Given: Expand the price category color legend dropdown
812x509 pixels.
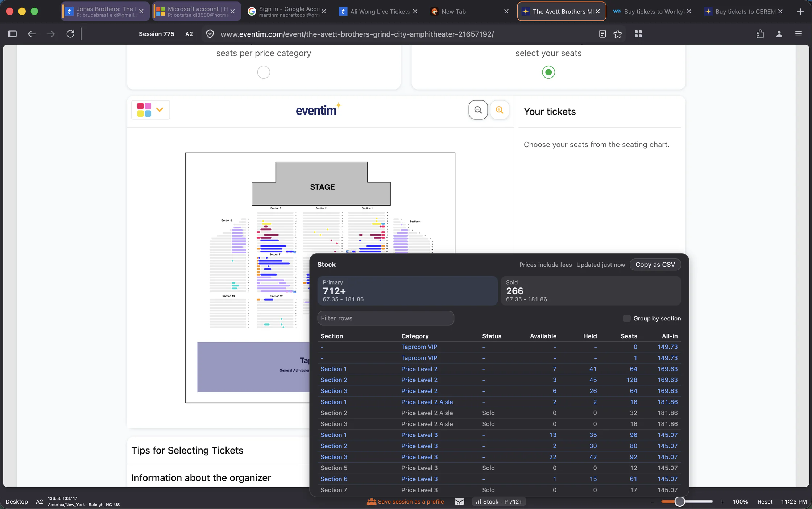Looking at the screenshot, I should [x=150, y=110].
